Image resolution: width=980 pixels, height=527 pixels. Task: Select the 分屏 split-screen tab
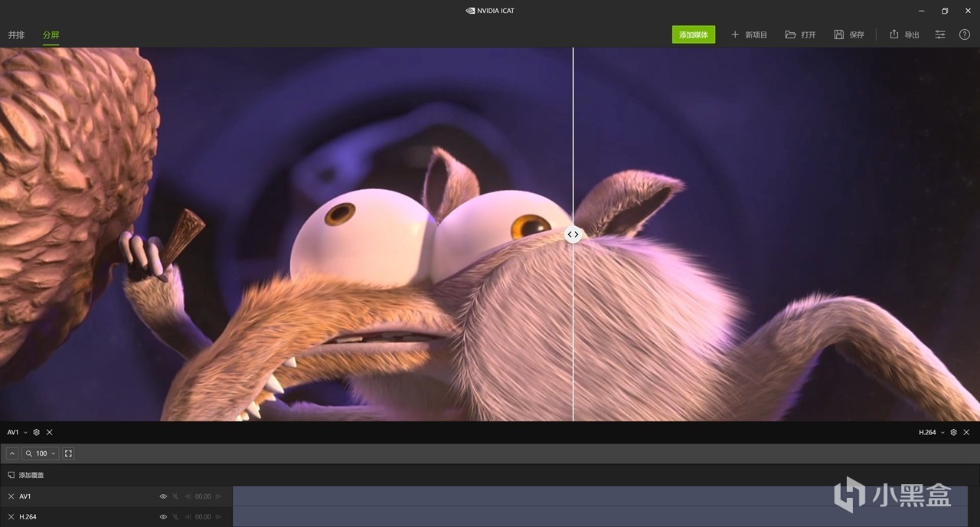pyautogui.click(x=51, y=35)
